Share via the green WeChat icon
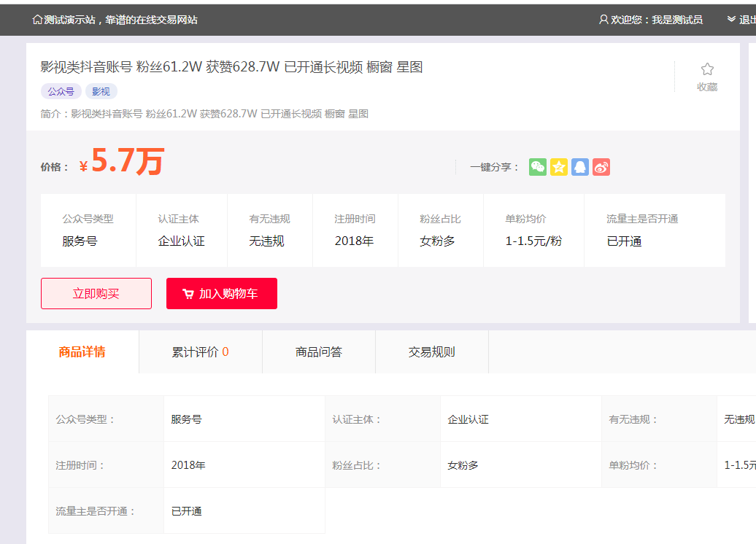Viewport: 756px width, 544px height. 538,167
